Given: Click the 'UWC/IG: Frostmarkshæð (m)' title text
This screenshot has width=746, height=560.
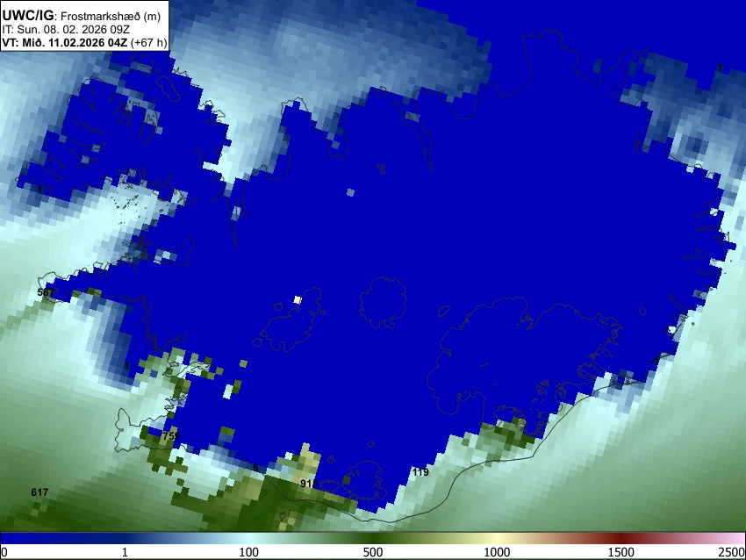Looking at the screenshot, I should [82, 16].
